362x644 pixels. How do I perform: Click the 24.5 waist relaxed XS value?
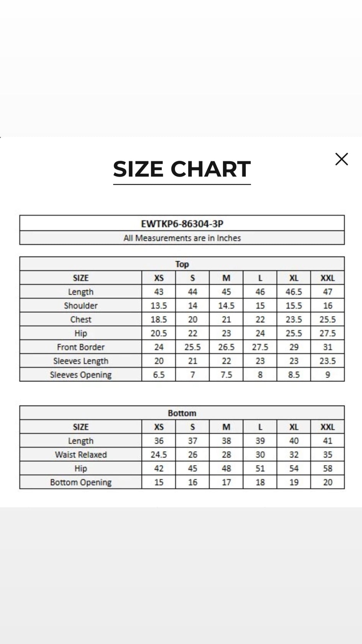[x=159, y=454]
